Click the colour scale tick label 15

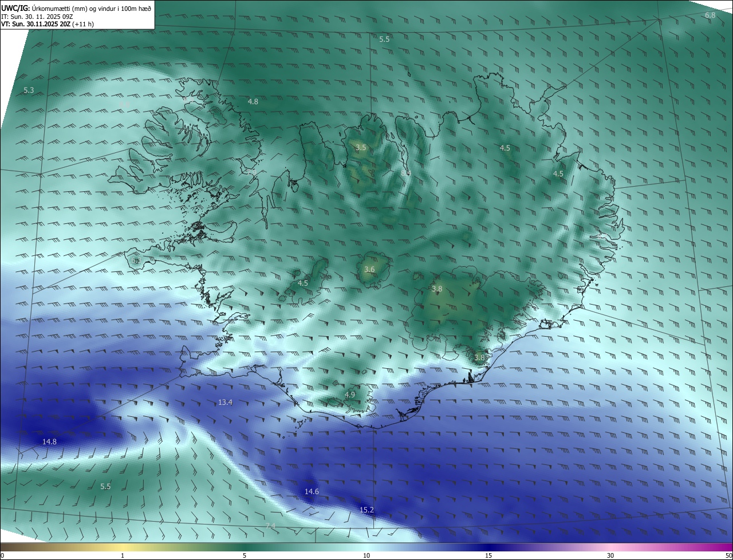point(488,555)
